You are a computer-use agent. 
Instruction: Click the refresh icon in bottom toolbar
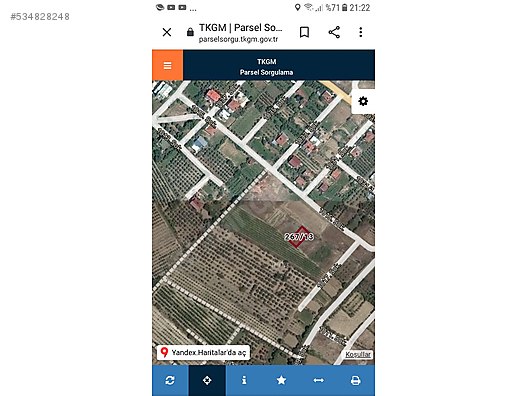(170, 381)
